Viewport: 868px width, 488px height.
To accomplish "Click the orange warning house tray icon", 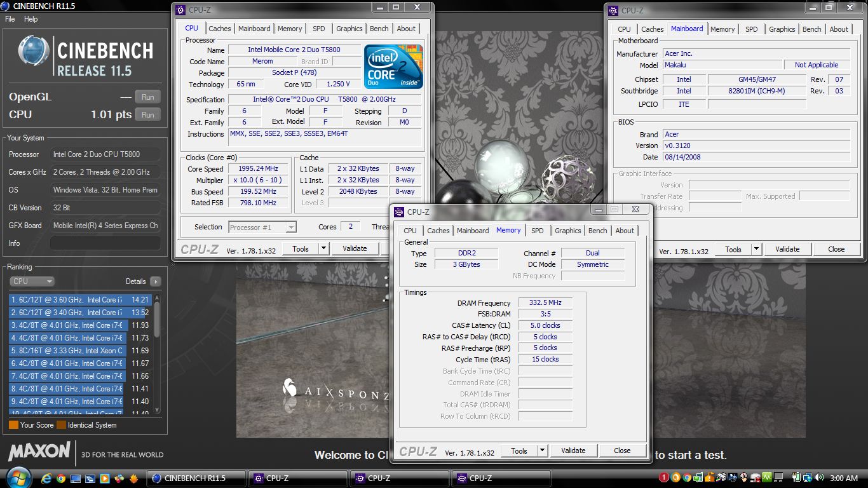I will tap(710, 477).
